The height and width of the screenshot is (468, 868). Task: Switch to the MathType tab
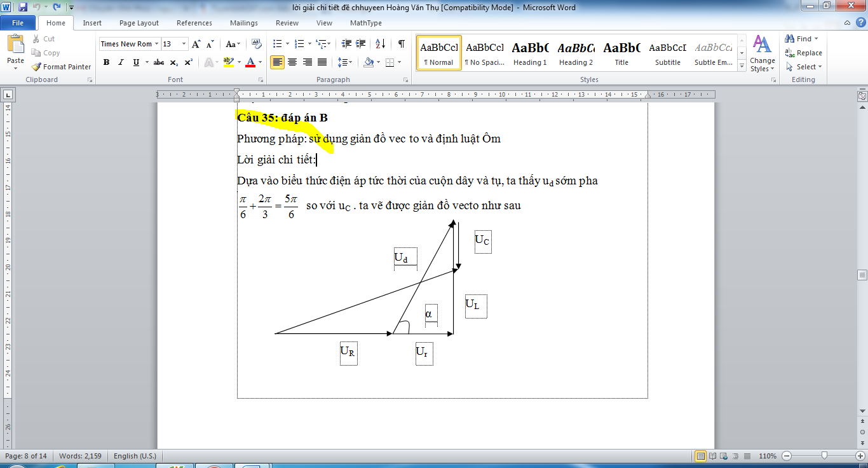[365, 23]
